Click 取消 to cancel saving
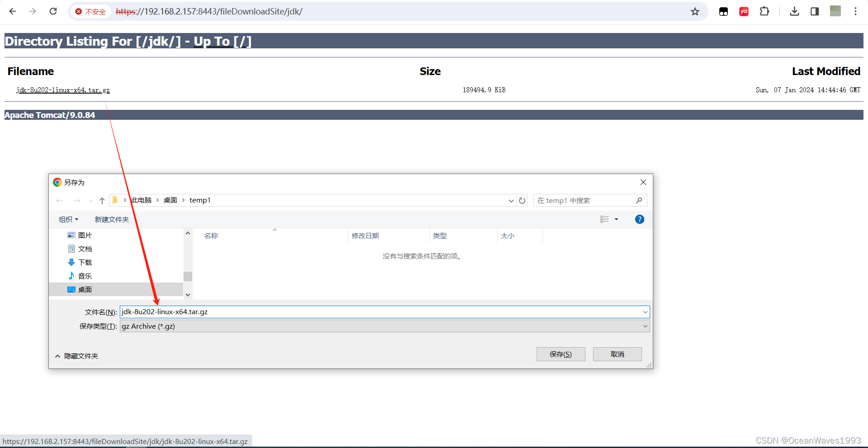The height and width of the screenshot is (448, 868). click(x=617, y=354)
